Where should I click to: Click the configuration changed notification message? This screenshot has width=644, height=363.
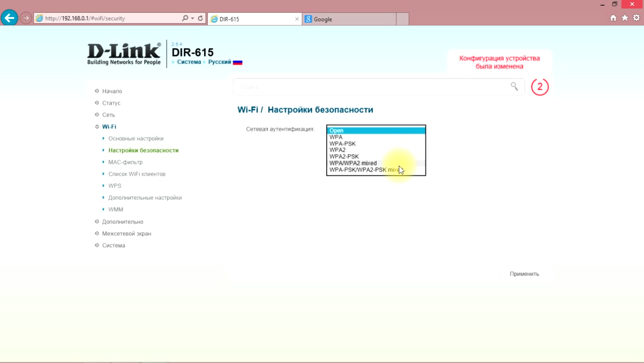click(x=500, y=62)
